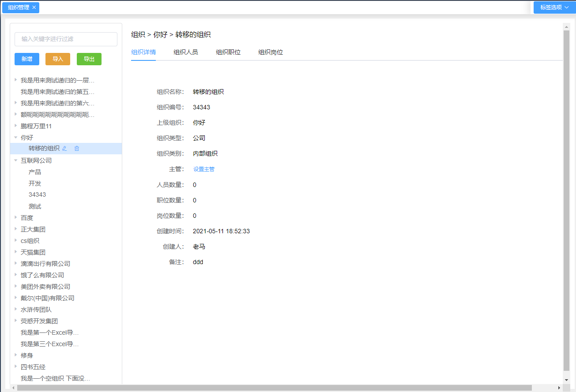Viewport: 576px width, 392px height.
Task: Select the cs组织 tree item
Action: [30, 240]
